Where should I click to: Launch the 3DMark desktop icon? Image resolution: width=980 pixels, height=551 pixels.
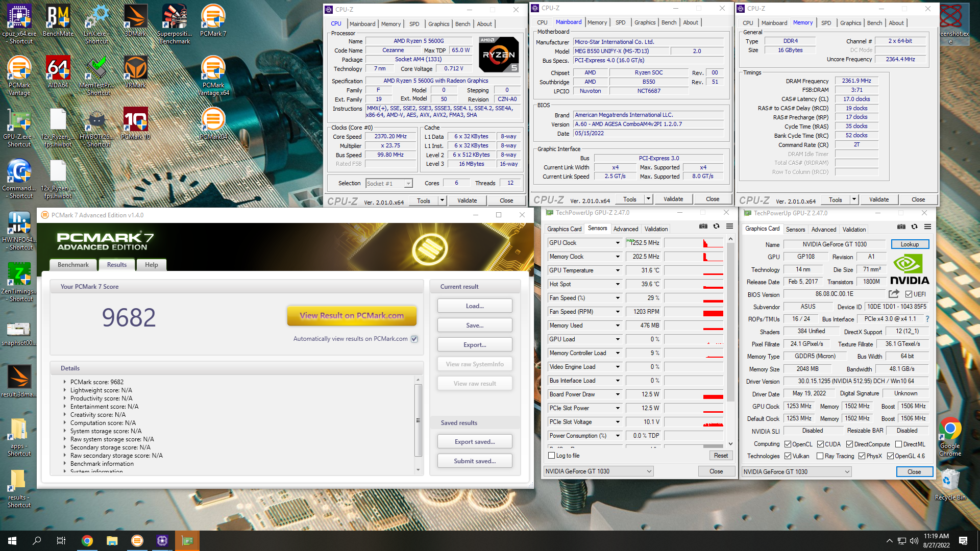point(135,20)
